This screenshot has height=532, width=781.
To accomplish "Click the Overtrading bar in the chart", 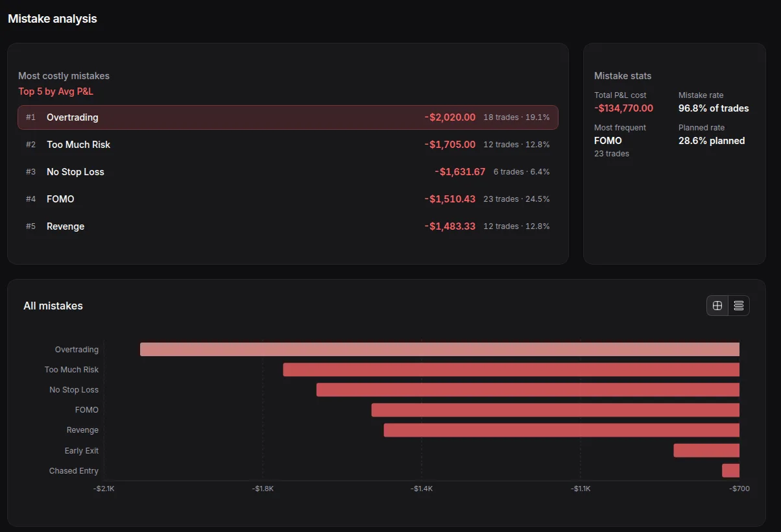I will tap(440, 350).
